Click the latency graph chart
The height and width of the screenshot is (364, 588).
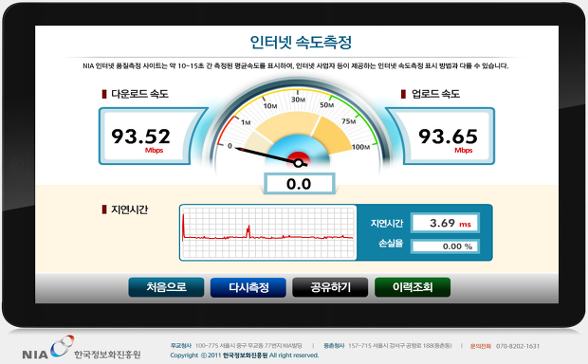268,232
